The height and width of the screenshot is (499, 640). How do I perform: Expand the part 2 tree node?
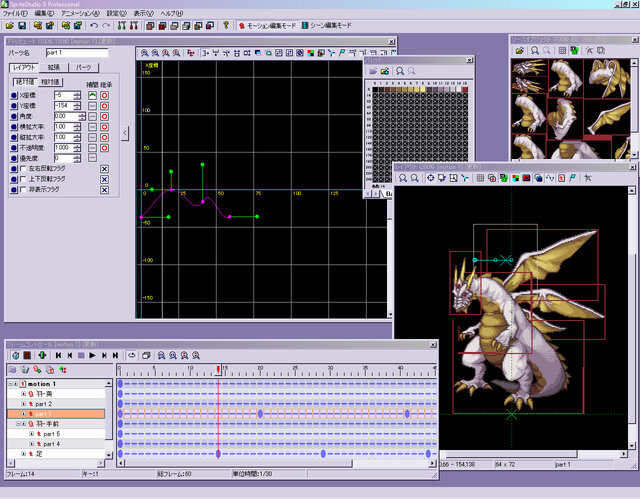23,404
